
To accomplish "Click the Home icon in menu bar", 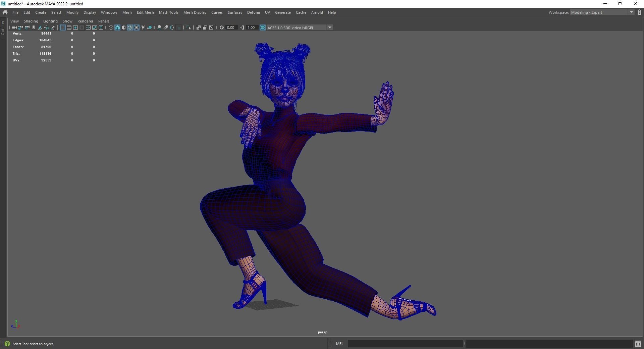I will 5,12.
